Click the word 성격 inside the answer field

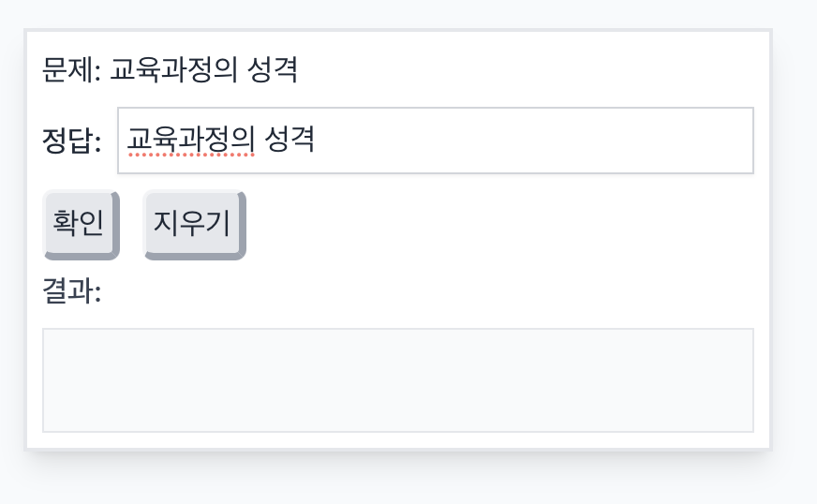click(290, 140)
